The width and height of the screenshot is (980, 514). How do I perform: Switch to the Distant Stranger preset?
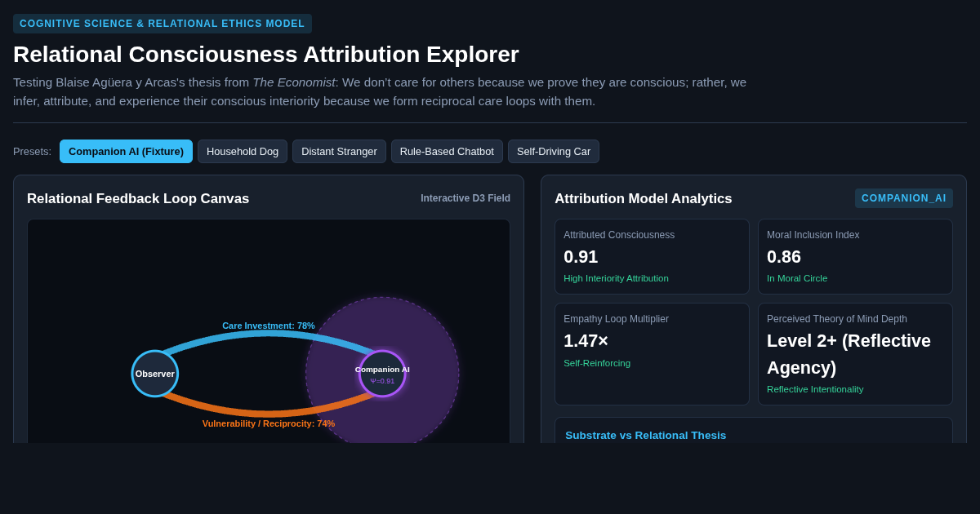[339, 151]
